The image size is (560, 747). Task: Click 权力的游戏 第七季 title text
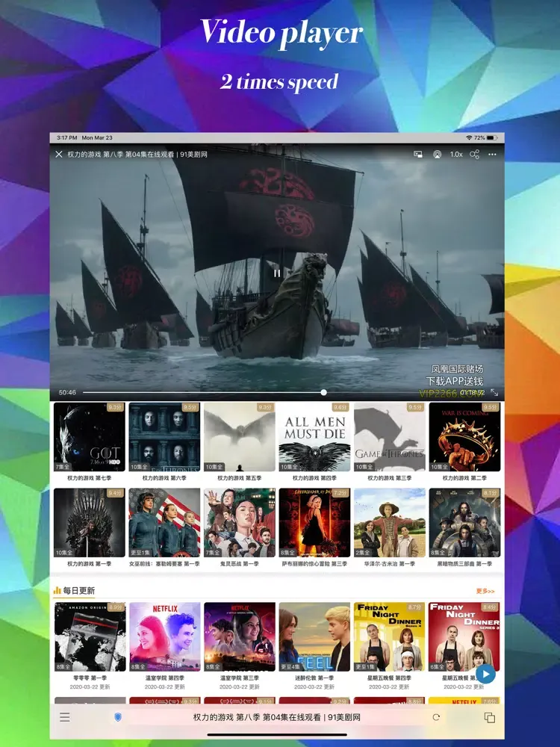(90, 478)
